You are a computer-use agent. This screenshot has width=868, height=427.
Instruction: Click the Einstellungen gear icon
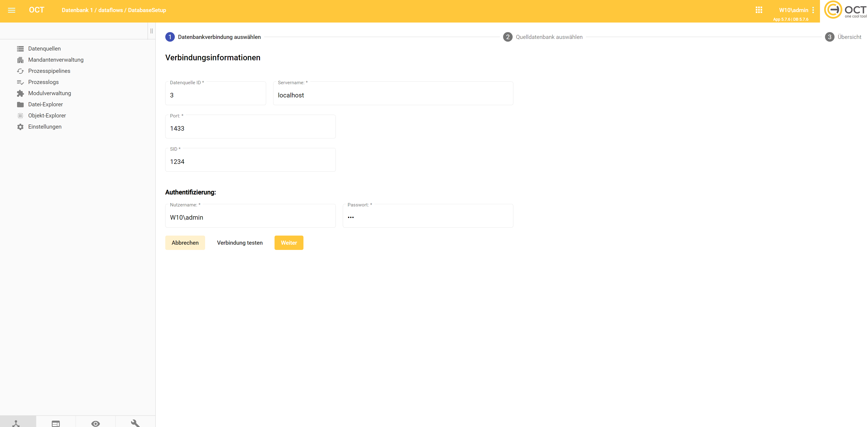[20, 127]
